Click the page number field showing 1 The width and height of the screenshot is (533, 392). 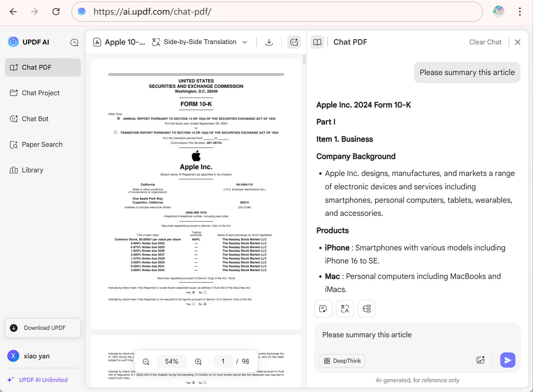223,361
